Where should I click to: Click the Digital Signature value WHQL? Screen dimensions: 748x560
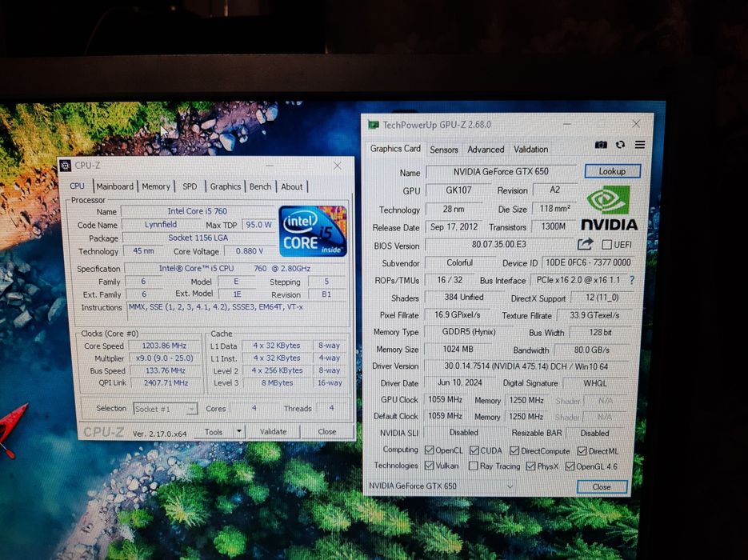pos(595,383)
